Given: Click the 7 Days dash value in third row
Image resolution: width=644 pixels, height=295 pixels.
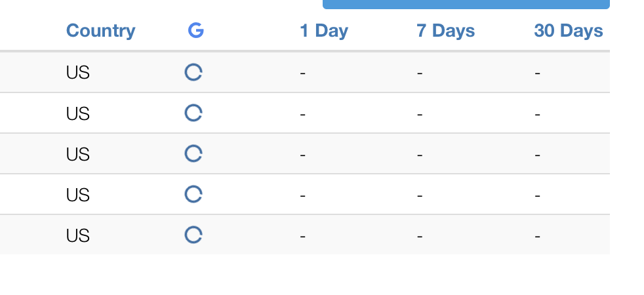Looking at the screenshot, I should pyautogui.click(x=420, y=155).
